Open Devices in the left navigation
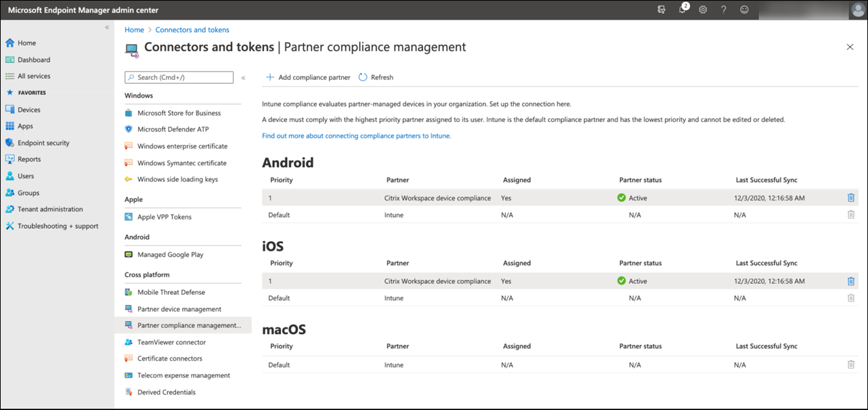Screen dimensions: 868x410 coord(28,110)
